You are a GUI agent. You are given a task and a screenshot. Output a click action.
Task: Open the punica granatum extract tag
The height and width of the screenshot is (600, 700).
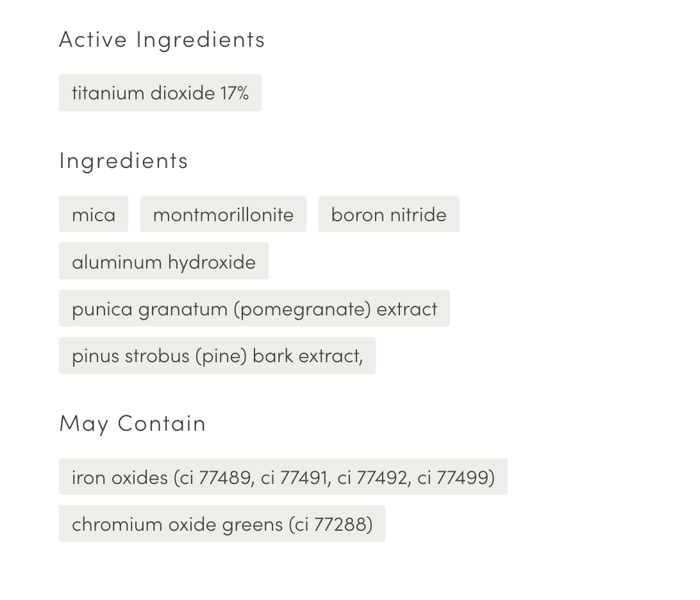tap(254, 308)
